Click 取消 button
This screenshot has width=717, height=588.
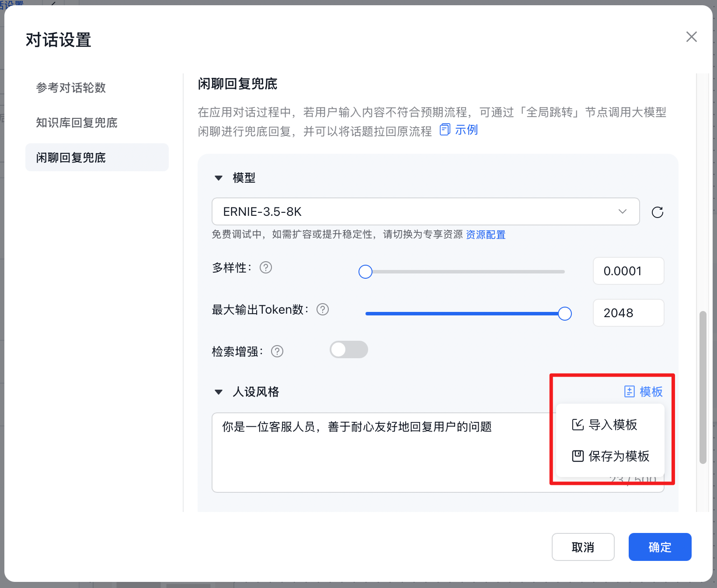583,547
